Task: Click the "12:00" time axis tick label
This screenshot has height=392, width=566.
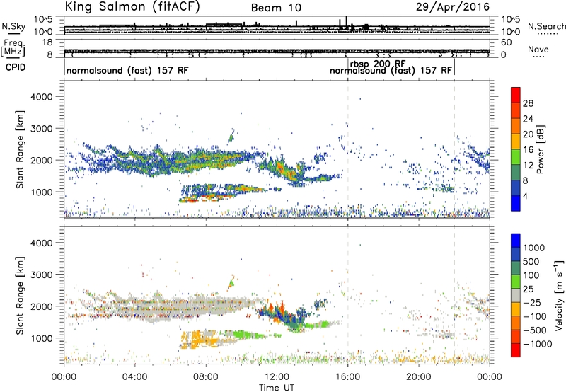Action: pos(277,377)
